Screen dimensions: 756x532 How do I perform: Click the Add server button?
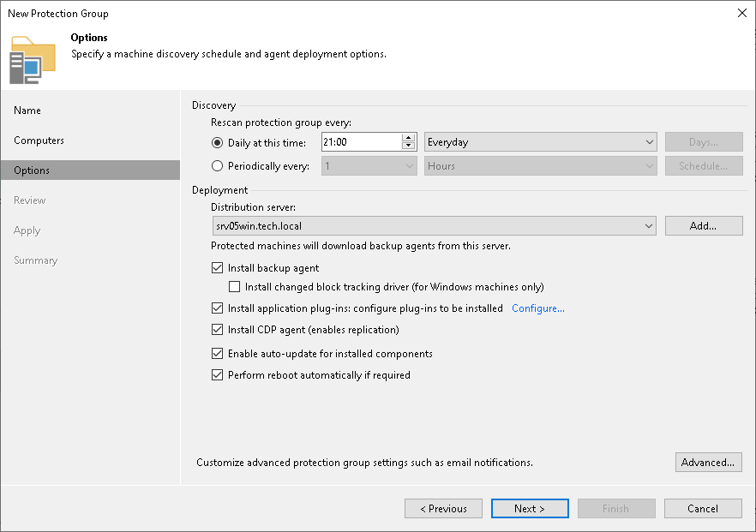pos(703,225)
